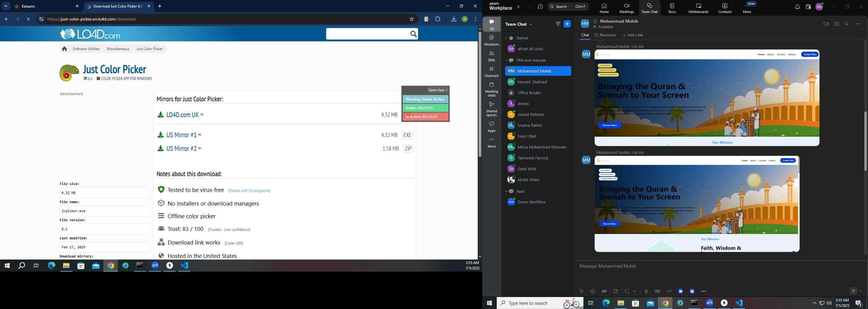Switch to Zoom Meetings tab
The width and height of the screenshot is (868, 309).
[627, 8]
